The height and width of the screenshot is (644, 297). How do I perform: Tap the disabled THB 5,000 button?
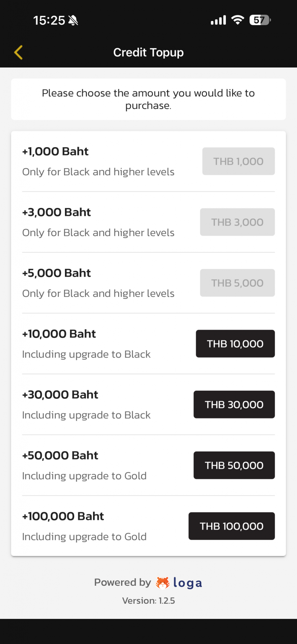(x=237, y=283)
